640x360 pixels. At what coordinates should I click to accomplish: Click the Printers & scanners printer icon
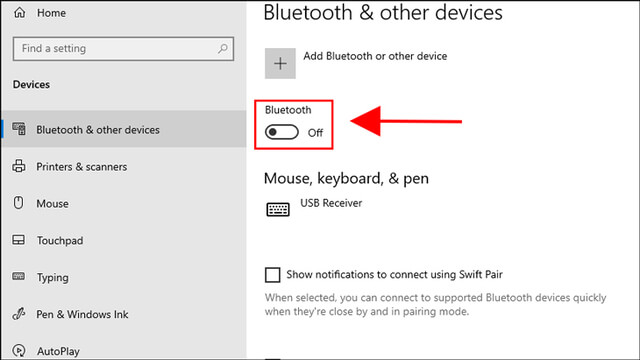(x=19, y=166)
